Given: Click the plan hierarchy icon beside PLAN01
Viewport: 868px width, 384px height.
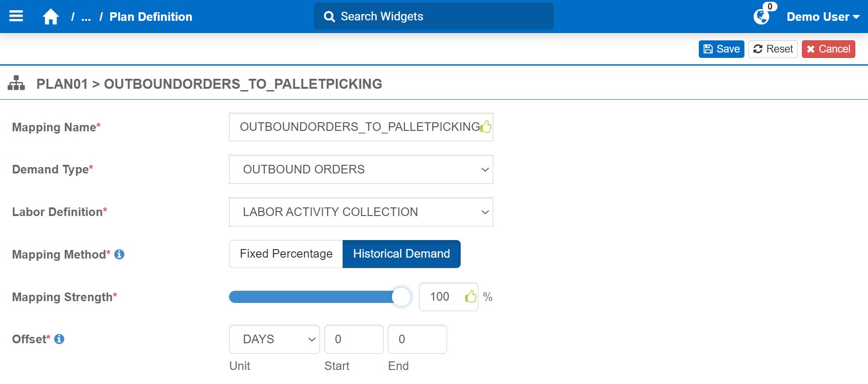Looking at the screenshot, I should click(x=16, y=83).
